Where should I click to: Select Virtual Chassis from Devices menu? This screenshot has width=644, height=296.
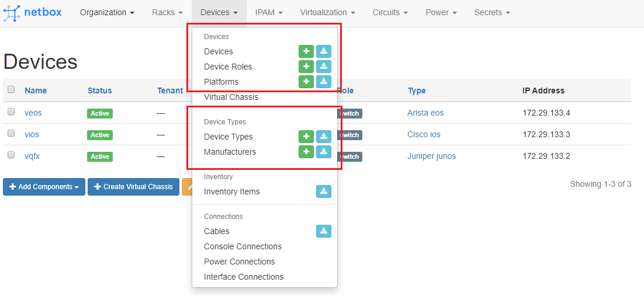tap(231, 97)
